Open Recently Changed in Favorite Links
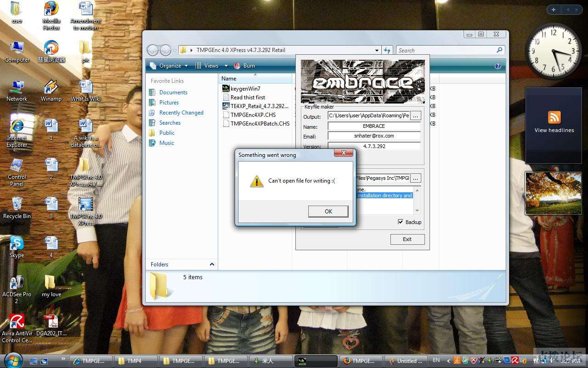 181,113
